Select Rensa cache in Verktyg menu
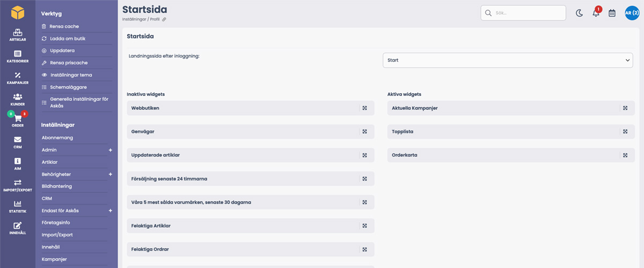Image resolution: width=644 pixels, height=268 pixels. pyautogui.click(x=65, y=26)
